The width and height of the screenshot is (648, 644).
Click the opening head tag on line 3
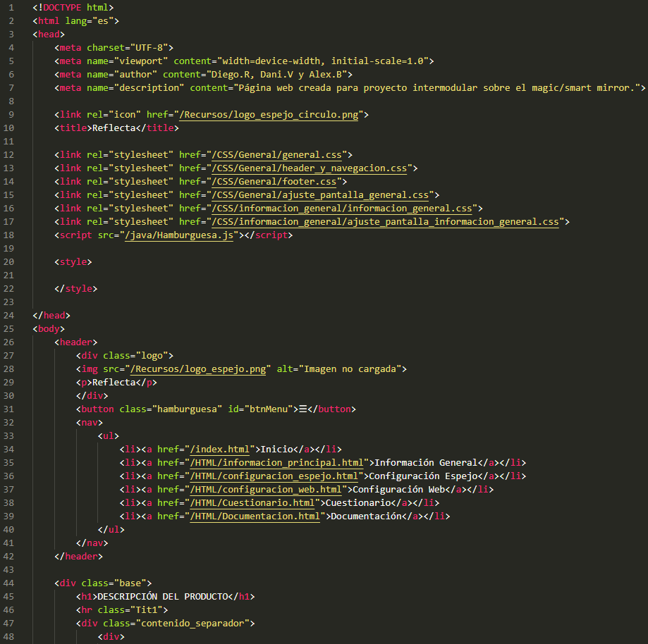click(x=49, y=35)
